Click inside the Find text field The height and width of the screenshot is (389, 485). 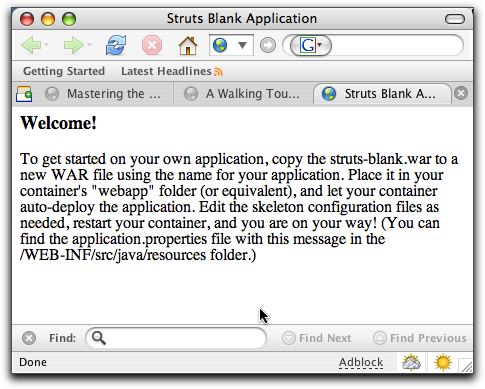pyautogui.click(x=176, y=338)
